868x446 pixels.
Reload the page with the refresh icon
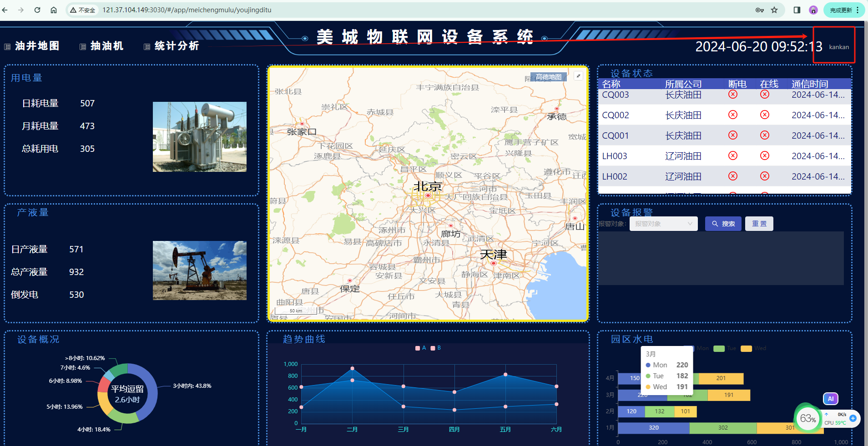pos(37,10)
